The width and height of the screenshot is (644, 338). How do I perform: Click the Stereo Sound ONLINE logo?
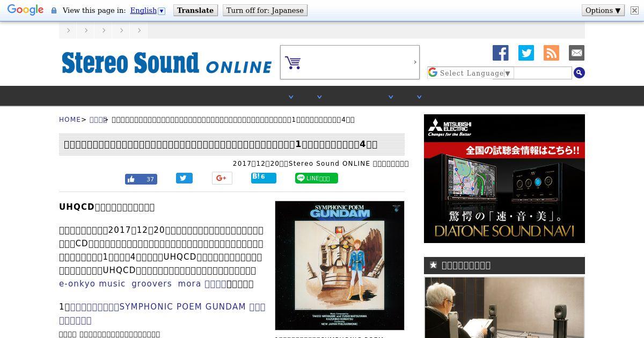tap(167, 63)
